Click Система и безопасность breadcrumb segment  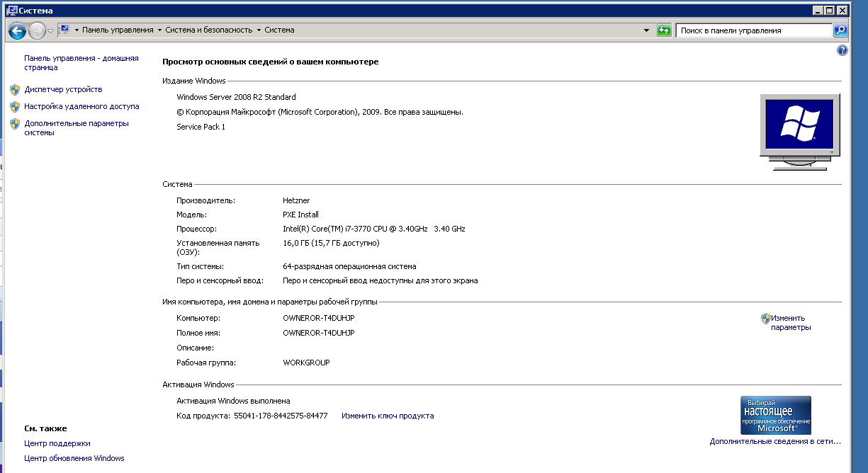pyautogui.click(x=209, y=30)
